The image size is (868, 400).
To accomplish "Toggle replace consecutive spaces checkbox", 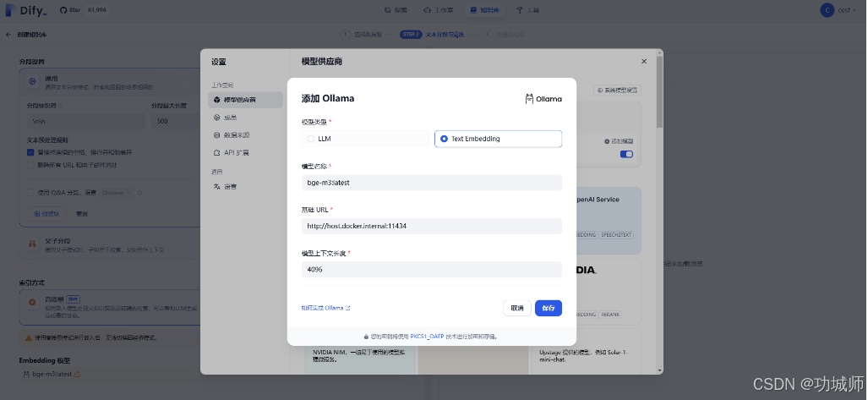I will [30, 152].
